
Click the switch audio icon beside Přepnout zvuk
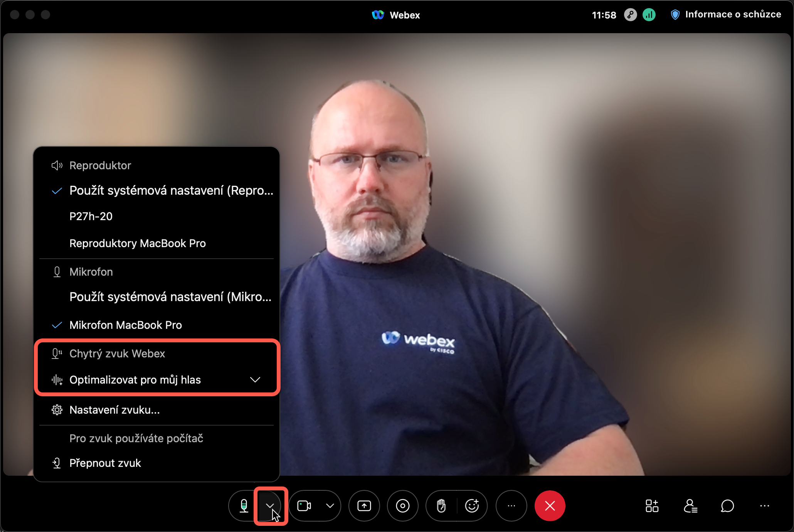coord(57,463)
